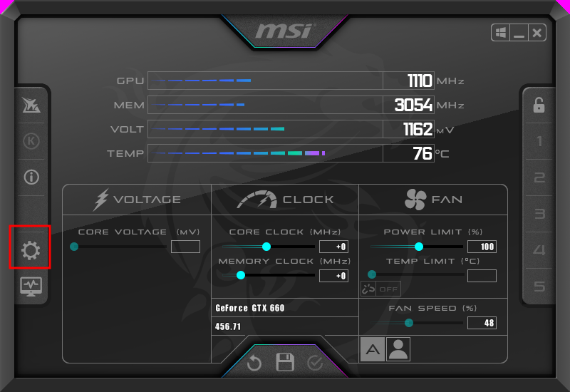Open MSI Kombustor stress test icon

click(x=31, y=105)
